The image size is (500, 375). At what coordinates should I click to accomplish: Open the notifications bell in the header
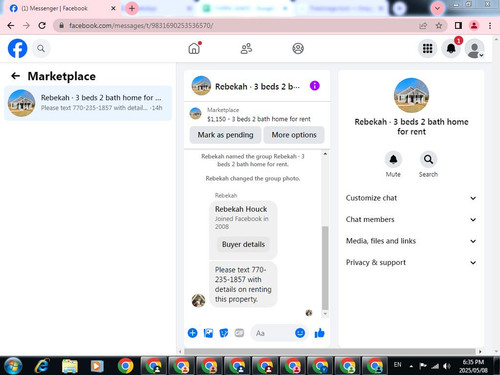click(x=451, y=49)
